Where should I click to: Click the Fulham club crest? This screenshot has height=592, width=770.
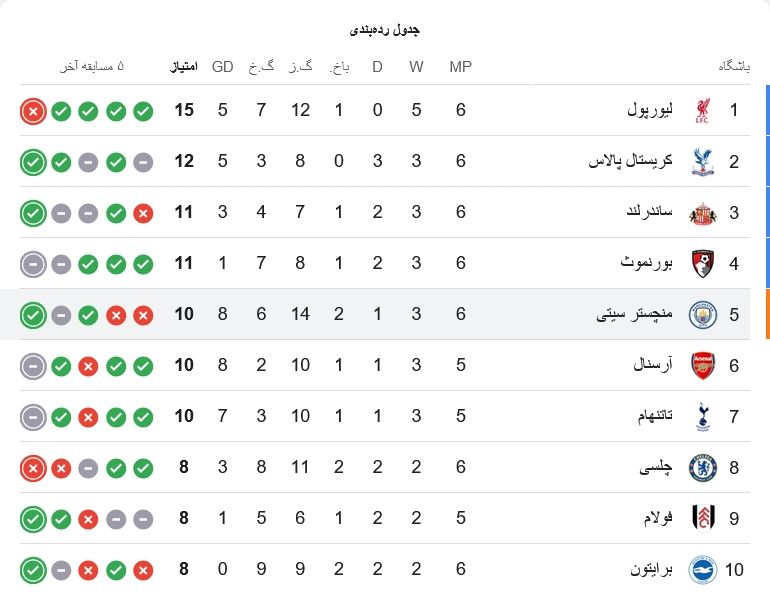click(703, 518)
